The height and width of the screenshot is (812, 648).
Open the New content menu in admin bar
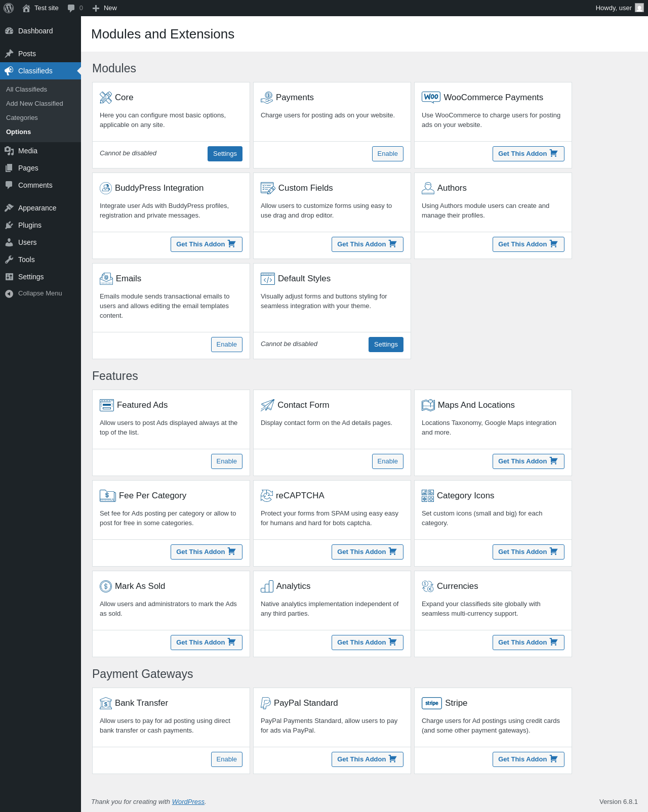tap(105, 8)
